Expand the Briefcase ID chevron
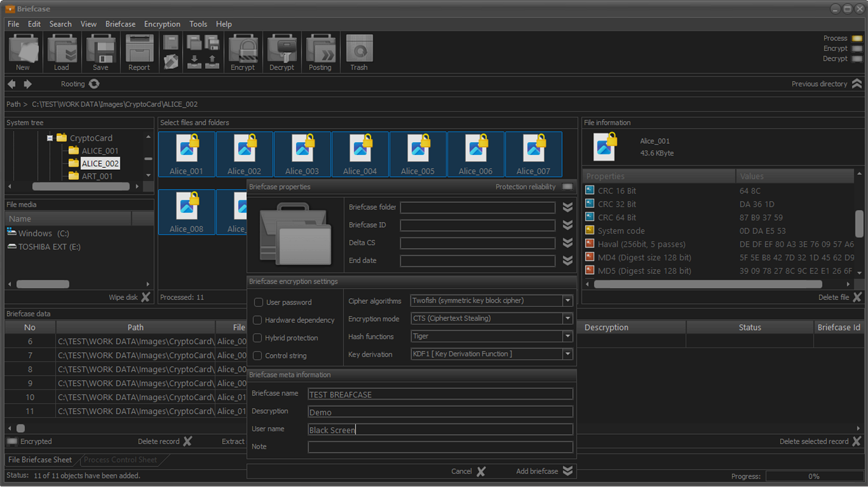Viewport: 868px width, 488px height. [566, 225]
